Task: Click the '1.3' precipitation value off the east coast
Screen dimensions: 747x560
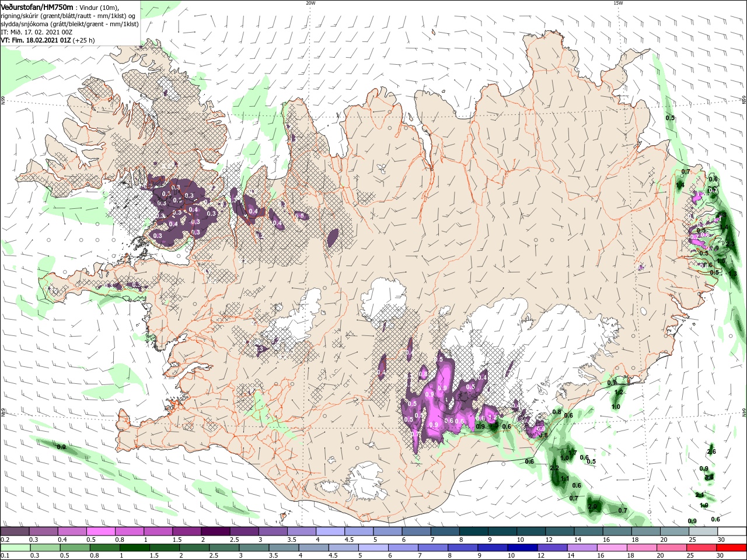Action: (x=732, y=274)
